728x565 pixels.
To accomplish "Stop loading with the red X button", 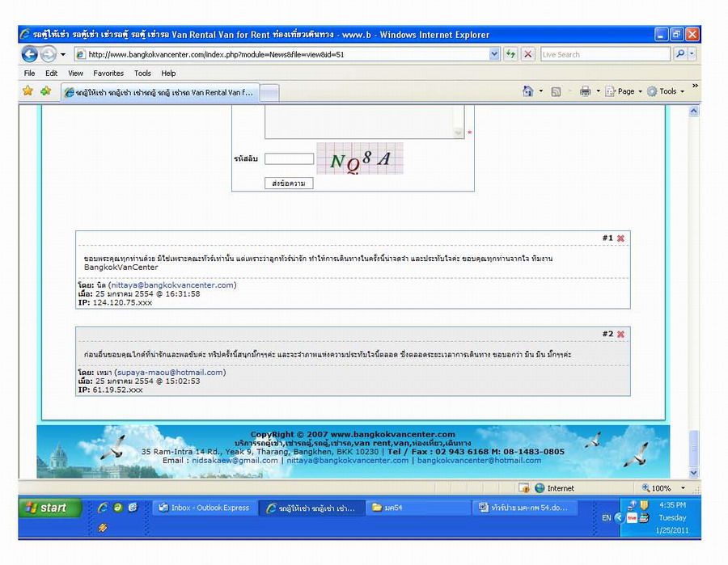I will tap(527, 54).
